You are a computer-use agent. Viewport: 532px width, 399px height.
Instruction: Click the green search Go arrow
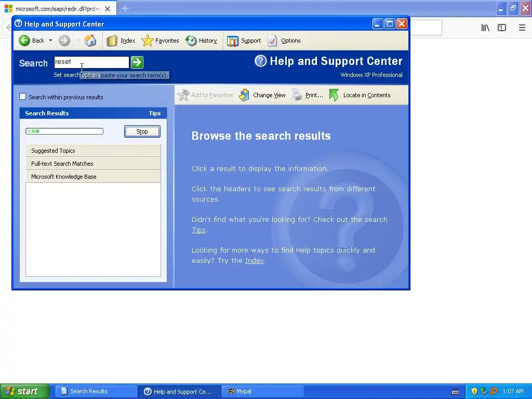pos(137,62)
